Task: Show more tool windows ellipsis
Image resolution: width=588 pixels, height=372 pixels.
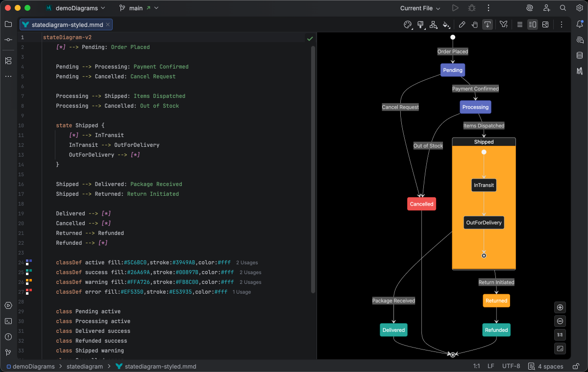Action: pos(8,76)
